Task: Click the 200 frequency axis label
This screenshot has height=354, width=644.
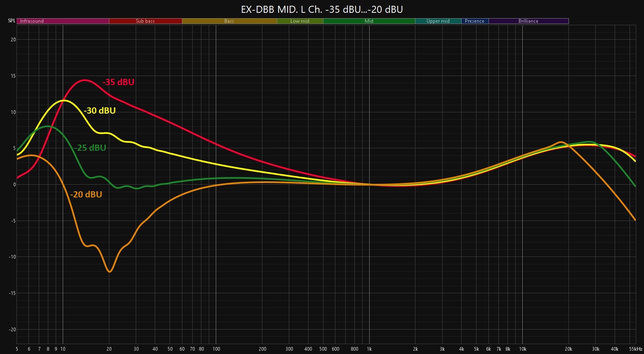Action: click(262, 349)
